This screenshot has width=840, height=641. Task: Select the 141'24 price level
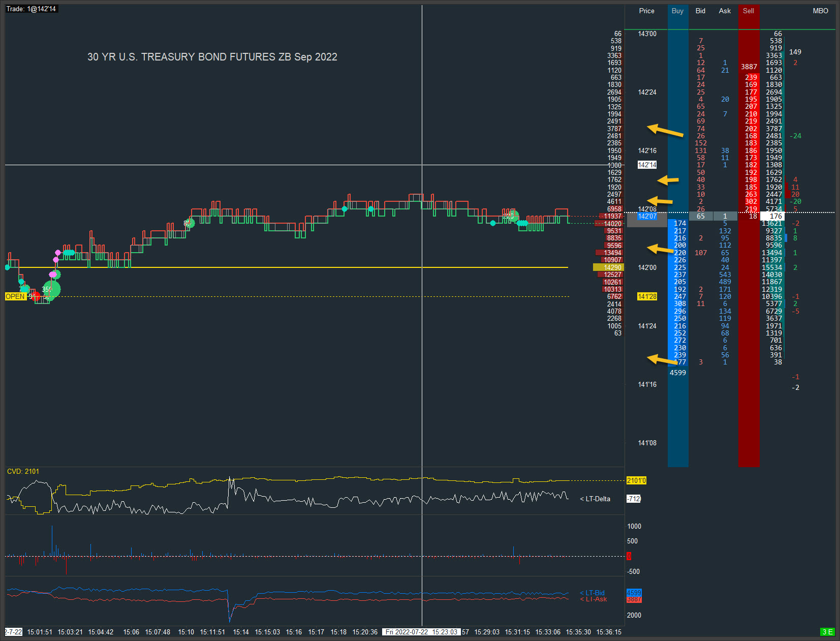647,326
